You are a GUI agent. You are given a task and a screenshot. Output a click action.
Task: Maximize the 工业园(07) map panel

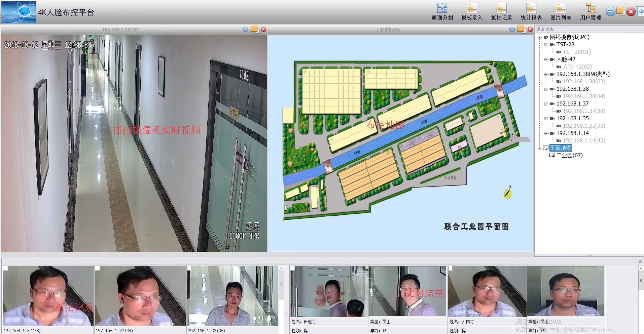click(x=521, y=29)
